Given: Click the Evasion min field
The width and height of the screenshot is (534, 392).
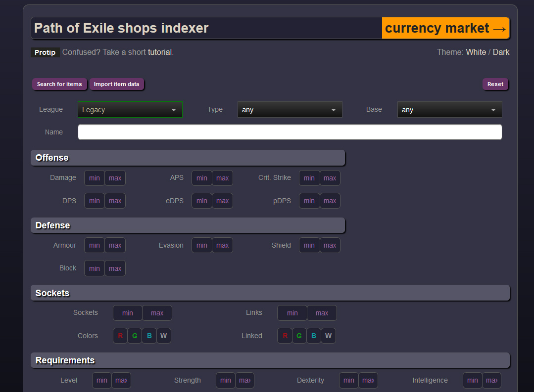Looking at the screenshot, I should coord(202,245).
